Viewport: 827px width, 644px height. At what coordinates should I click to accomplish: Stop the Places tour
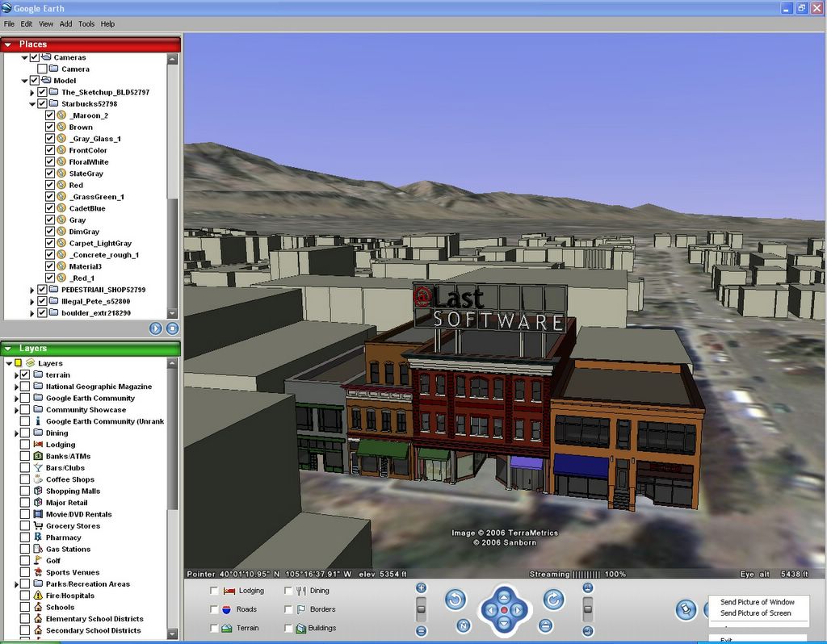click(x=172, y=328)
